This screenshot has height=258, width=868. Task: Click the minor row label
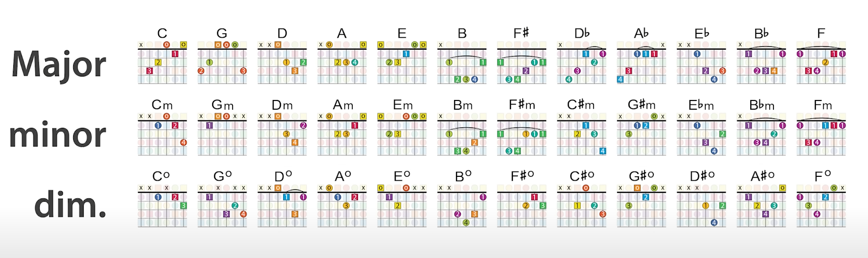(x=57, y=135)
